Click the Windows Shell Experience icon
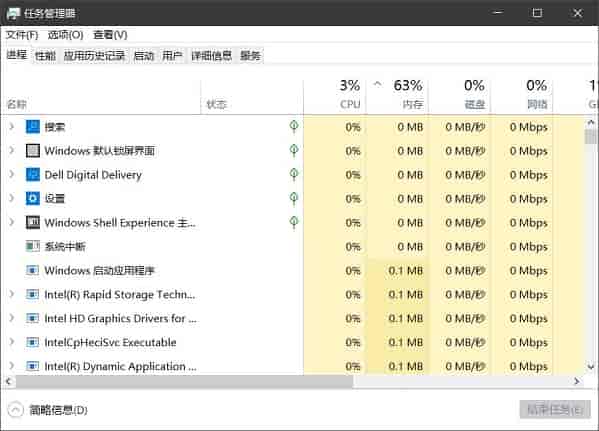The width and height of the screenshot is (599, 431). click(32, 222)
